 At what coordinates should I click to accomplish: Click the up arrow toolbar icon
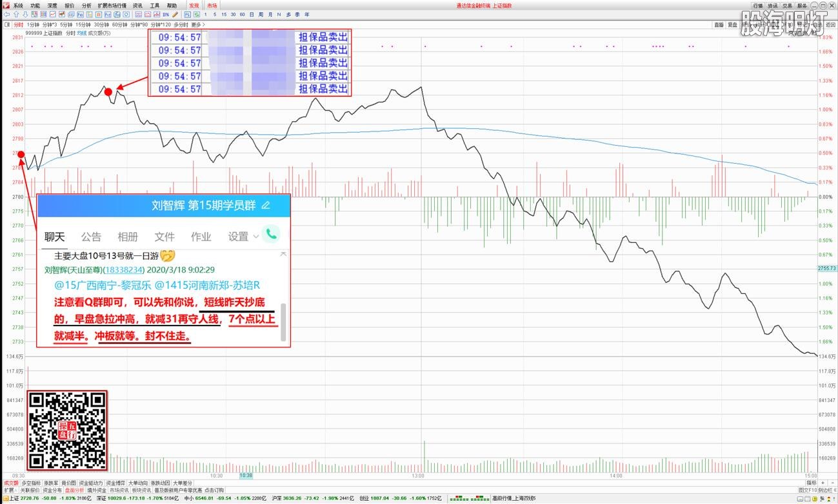point(16,14)
